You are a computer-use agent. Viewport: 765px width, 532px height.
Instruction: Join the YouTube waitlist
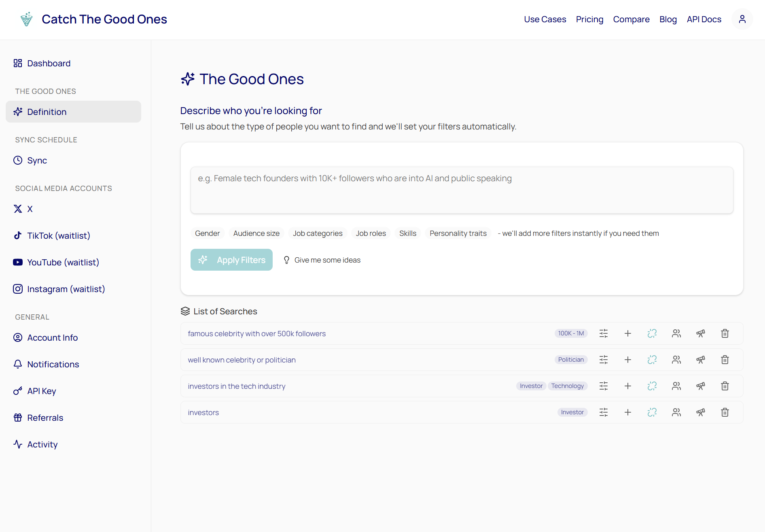pos(73,263)
